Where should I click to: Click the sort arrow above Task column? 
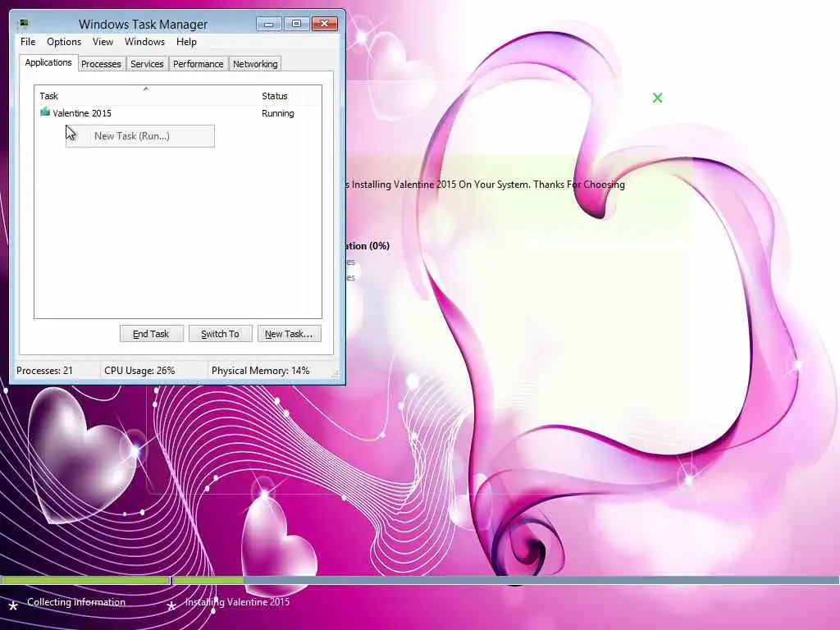coord(146,89)
